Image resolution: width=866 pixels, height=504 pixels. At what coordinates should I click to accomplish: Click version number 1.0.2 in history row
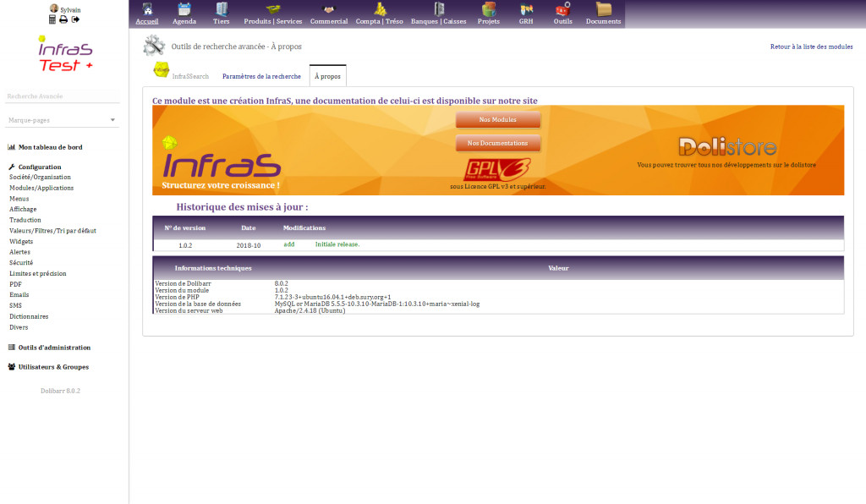(x=185, y=245)
